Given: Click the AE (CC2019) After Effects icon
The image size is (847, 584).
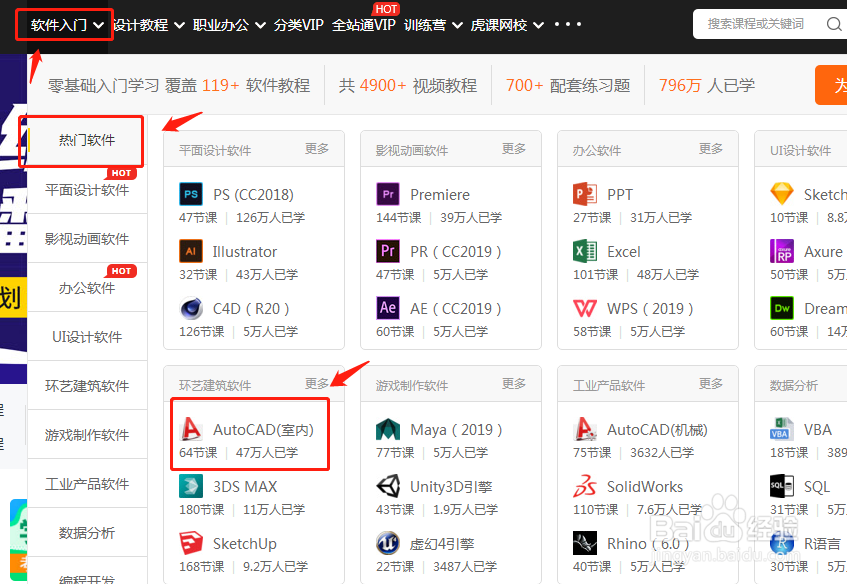Looking at the screenshot, I should tap(388, 308).
